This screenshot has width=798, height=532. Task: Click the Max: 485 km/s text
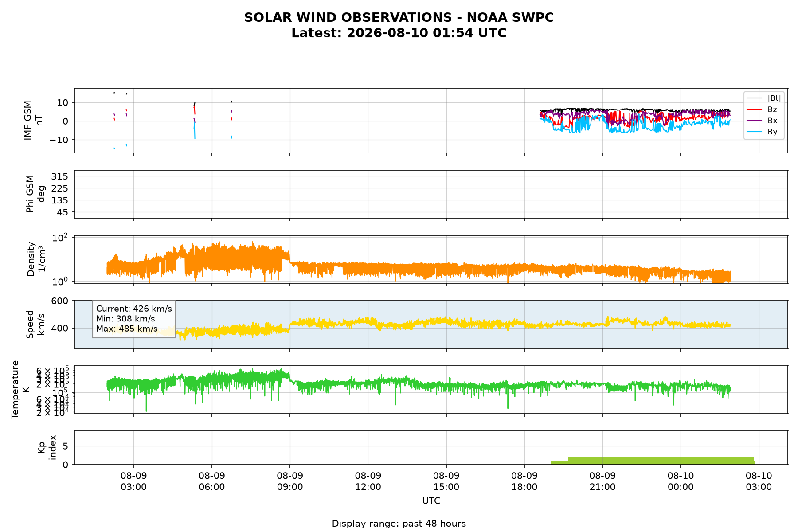(127, 329)
